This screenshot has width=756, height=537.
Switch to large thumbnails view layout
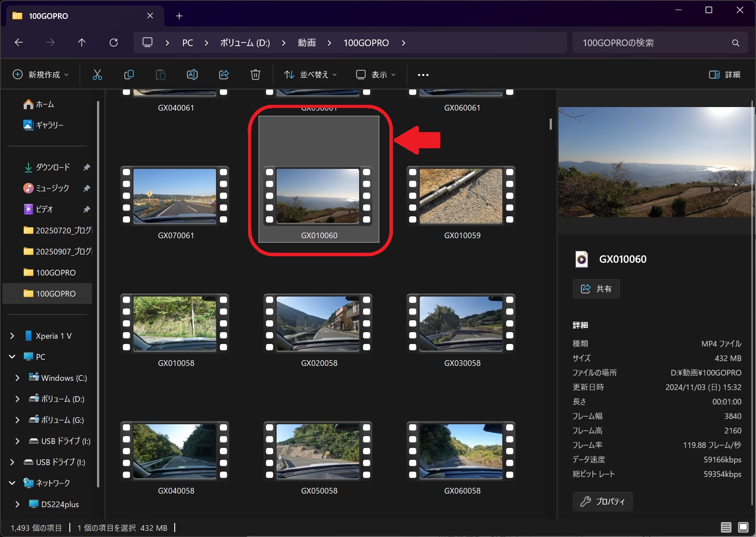743,527
